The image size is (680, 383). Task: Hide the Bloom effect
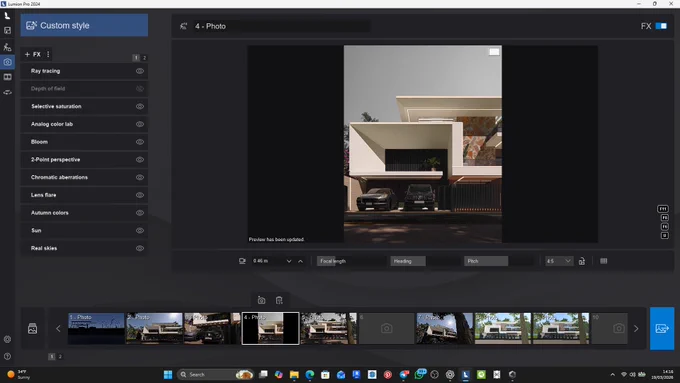[x=140, y=142]
